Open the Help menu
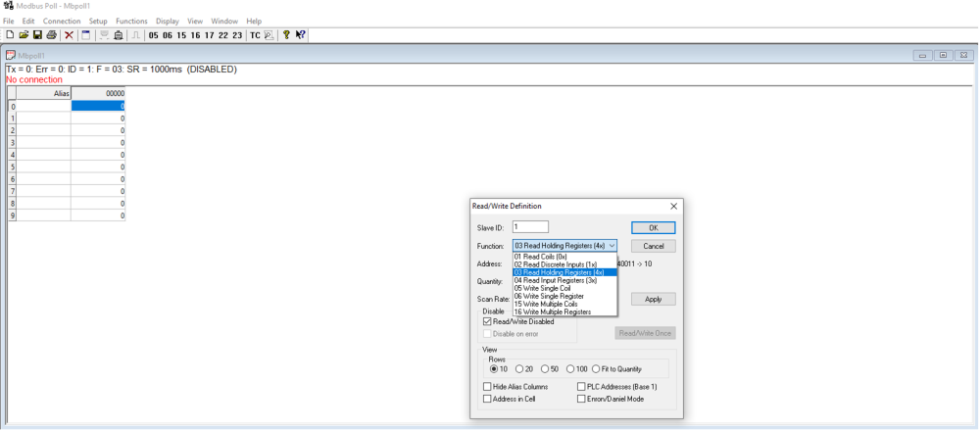The image size is (980, 430). tap(254, 21)
